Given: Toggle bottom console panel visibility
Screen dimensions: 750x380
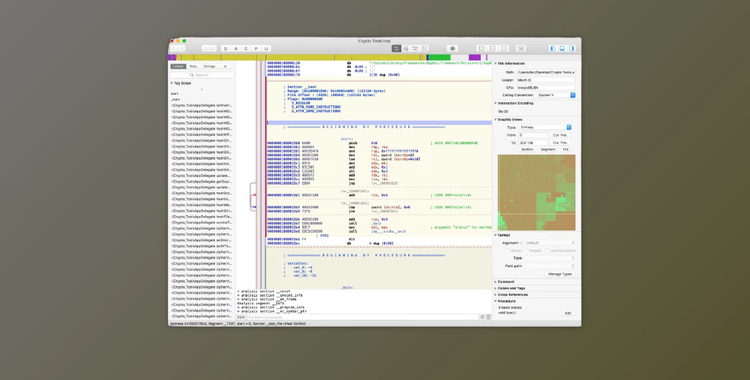Looking at the screenshot, I should (562, 48).
